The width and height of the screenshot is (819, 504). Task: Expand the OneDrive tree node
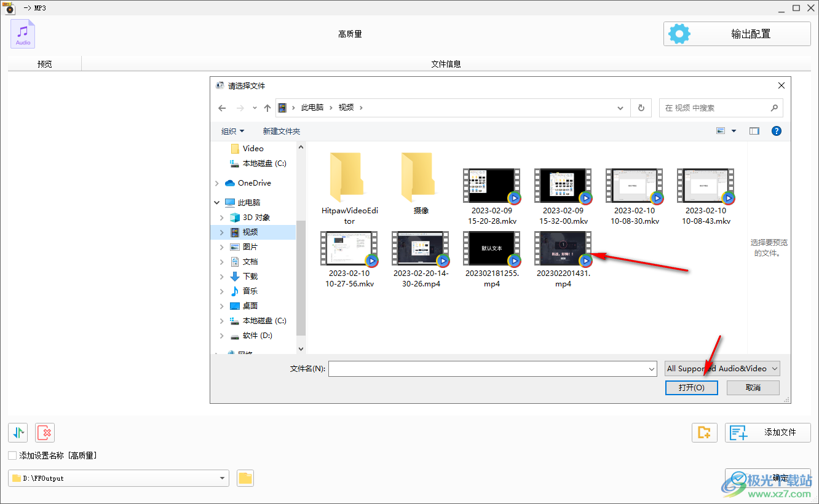217,183
